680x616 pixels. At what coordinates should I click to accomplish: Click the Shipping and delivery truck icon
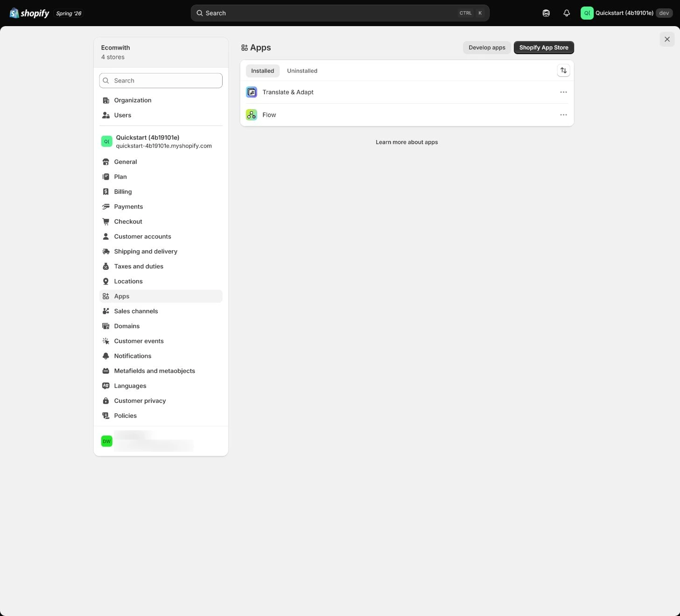pos(106,252)
